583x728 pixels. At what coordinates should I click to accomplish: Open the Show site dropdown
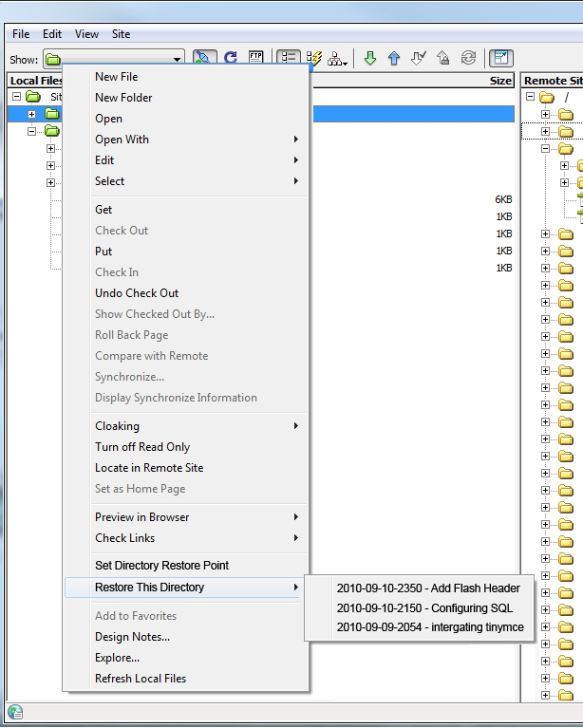pyautogui.click(x=177, y=60)
